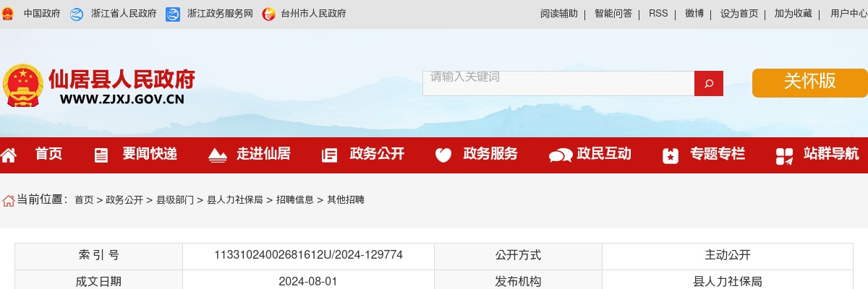Click the 要闻快递 news document icon
The height and width of the screenshot is (289, 868).
click(101, 155)
